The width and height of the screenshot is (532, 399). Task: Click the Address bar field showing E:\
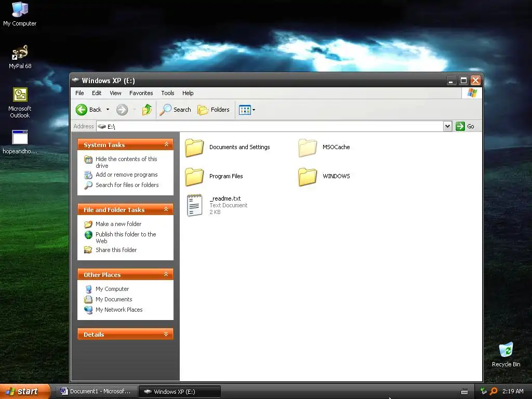(x=270, y=126)
